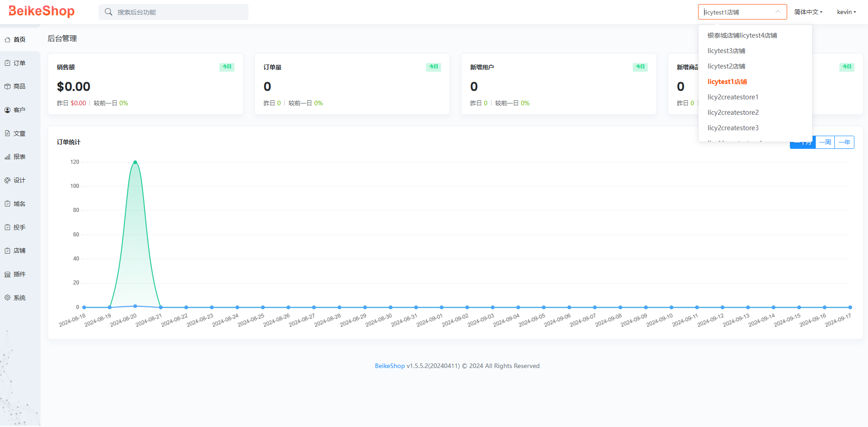Open 报表 label in sidebar

coord(20,157)
